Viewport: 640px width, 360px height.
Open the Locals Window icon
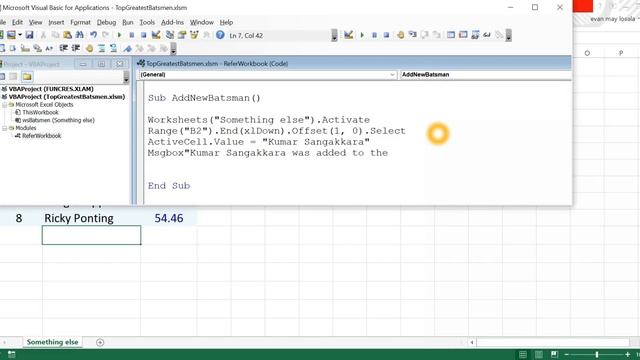click(451, 35)
